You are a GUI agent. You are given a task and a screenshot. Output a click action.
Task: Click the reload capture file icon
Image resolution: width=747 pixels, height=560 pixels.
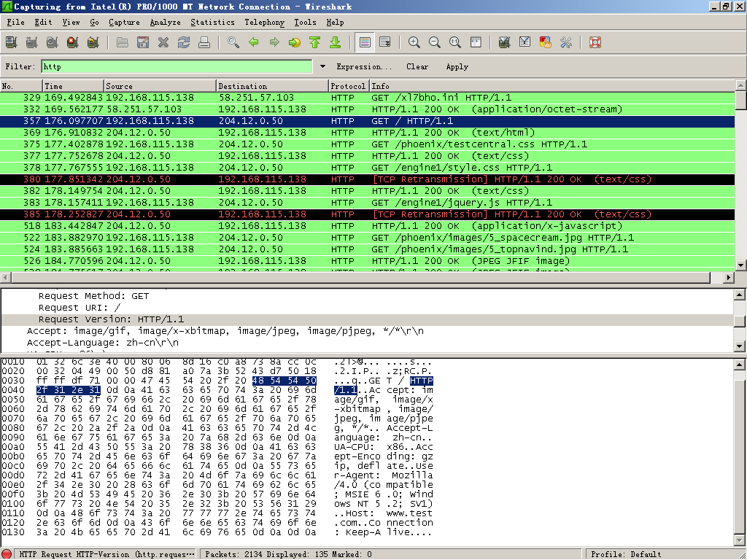pos(184,42)
